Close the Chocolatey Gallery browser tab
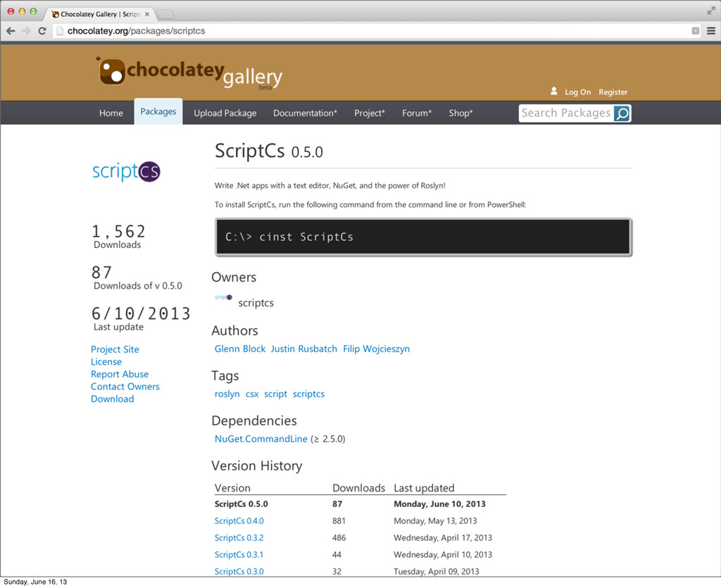 [x=147, y=14]
